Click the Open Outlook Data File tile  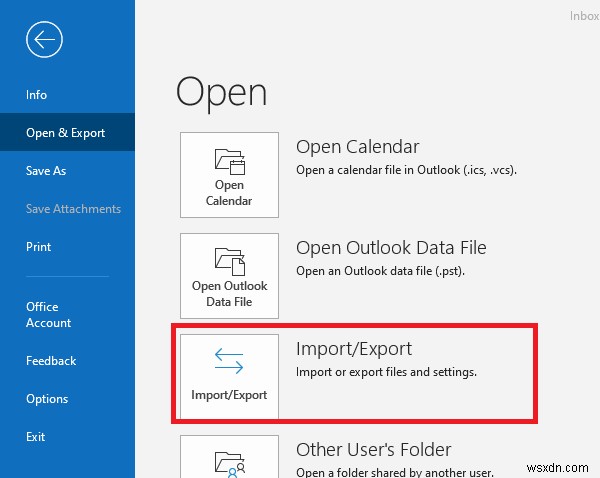tap(229, 276)
